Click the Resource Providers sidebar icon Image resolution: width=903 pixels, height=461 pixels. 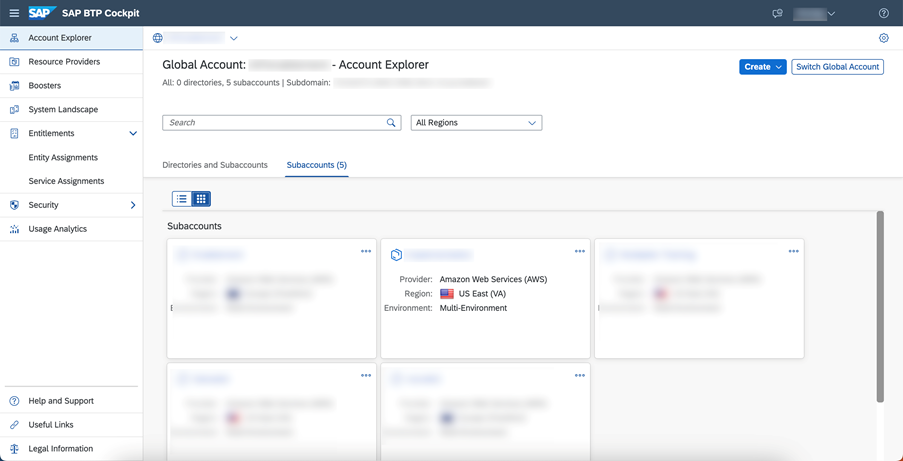click(x=15, y=62)
